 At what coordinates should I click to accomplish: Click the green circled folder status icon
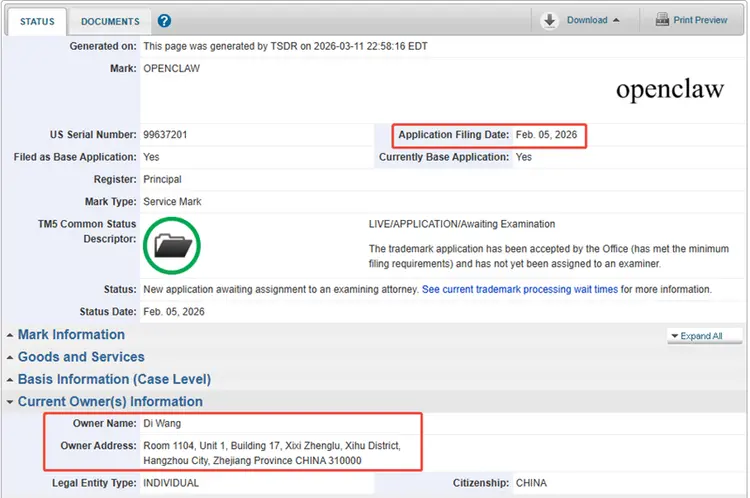click(x=172, y=245)
